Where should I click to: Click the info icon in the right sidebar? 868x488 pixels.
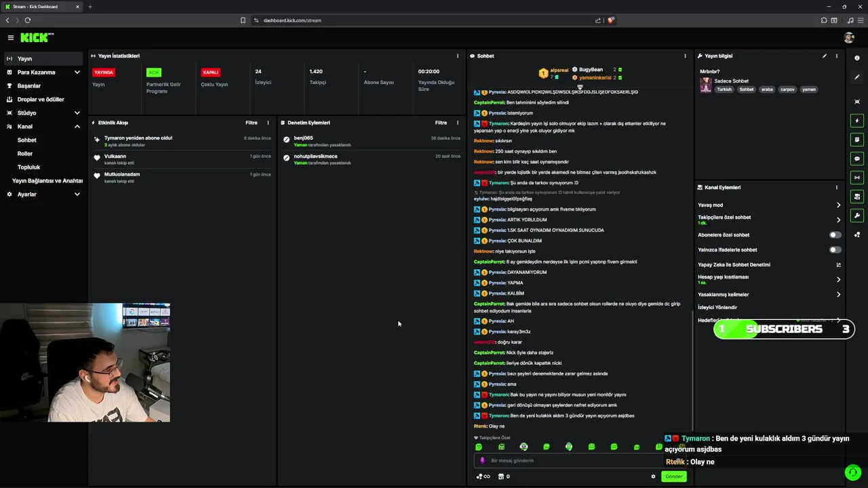click(x=857, y=58)
